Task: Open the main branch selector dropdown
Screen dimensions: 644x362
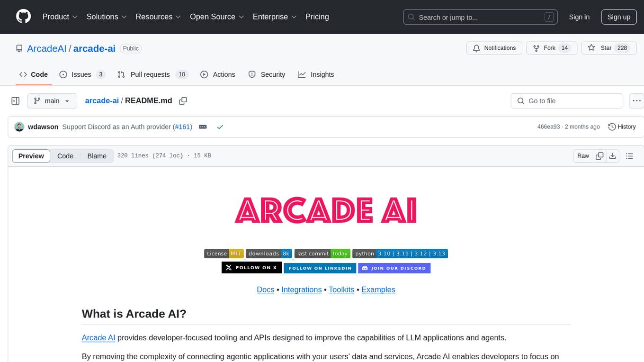Action: [x=52, y=101]
